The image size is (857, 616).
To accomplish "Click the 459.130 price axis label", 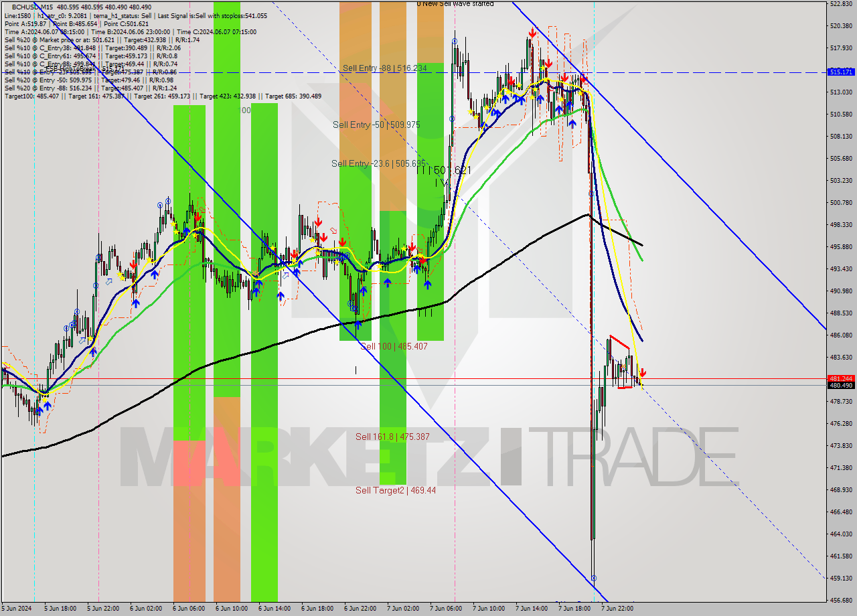I will click(x=841, y=578).
